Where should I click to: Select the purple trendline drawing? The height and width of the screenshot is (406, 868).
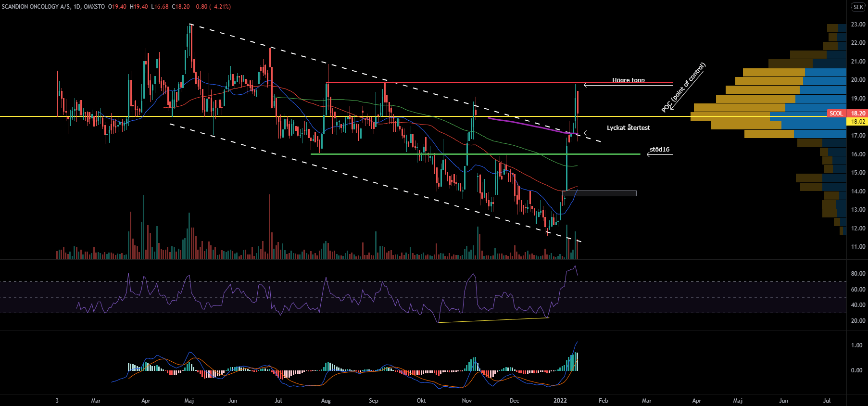tap(529, 125)
